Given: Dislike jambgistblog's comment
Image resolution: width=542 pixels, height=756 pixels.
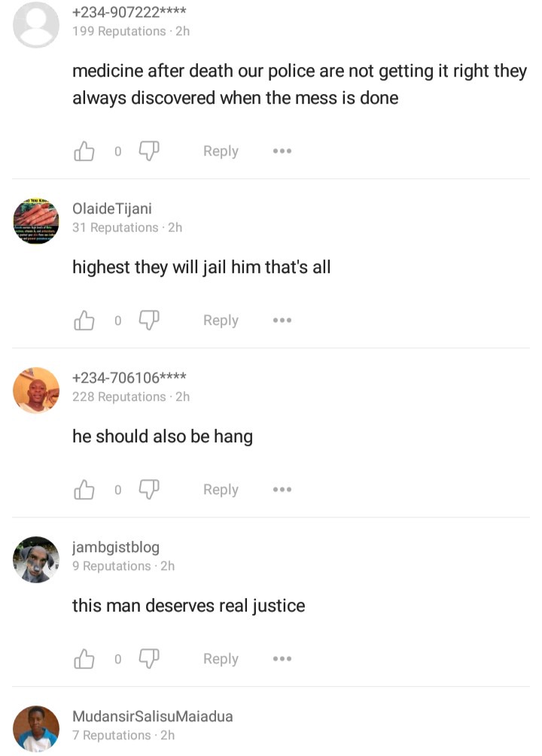Looking at the screenshot, I should 149,659.
